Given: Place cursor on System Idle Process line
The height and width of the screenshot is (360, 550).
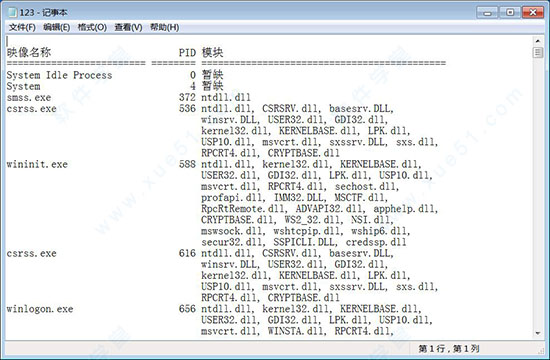Looking at the screenshot, I should coord(59,75).
